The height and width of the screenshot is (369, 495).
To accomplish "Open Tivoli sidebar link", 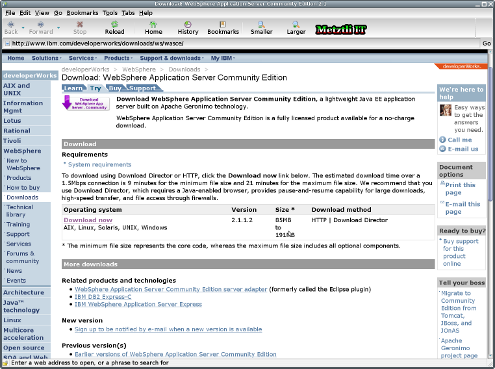I will point(12,141).
